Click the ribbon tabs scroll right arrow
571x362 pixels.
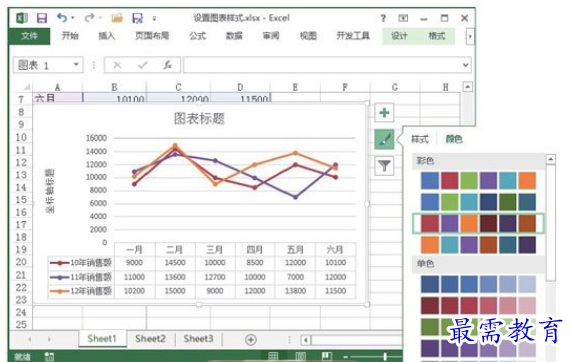click(x=470, y=36)
